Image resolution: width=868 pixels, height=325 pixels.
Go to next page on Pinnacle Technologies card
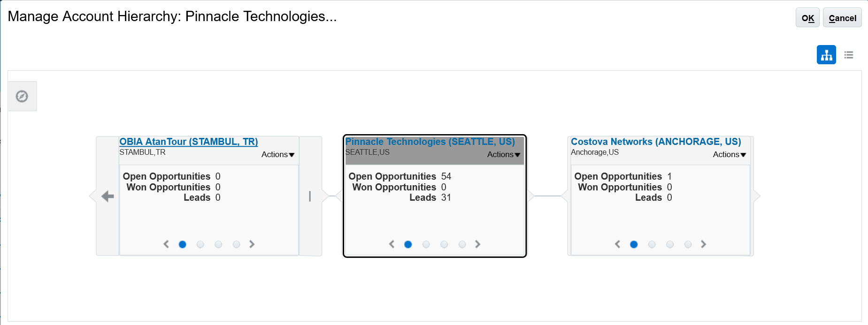tap(477, 244)
